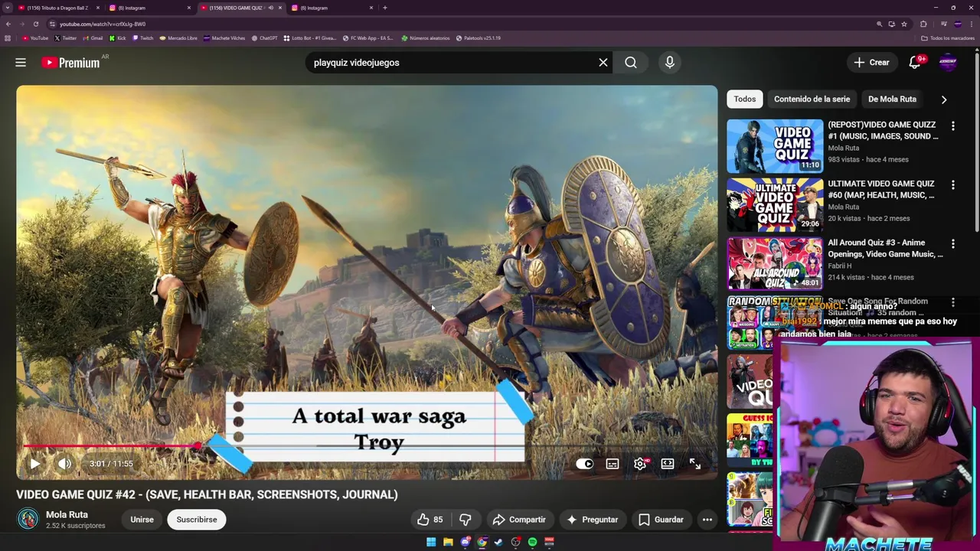This screenshot has width=980, height=551.
Task: Open the Preguntar AI button
Action: click(x=592, y=520)
